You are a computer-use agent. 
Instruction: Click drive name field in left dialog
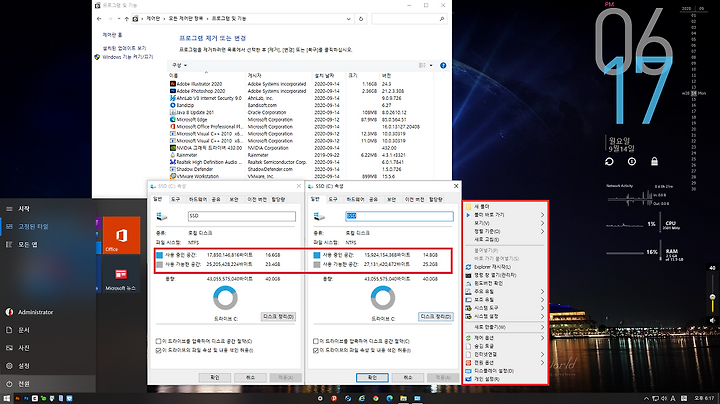(x=242, y=216)
